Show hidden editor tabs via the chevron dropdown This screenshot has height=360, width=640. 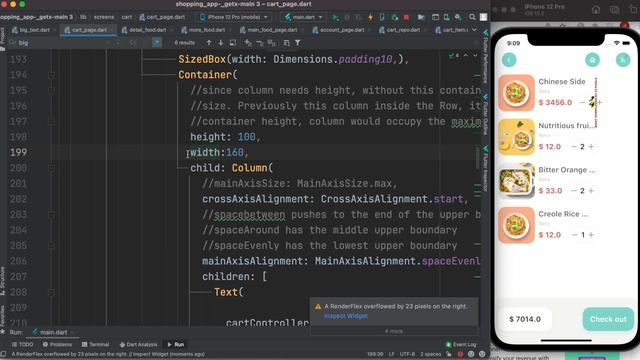point(474,30)
